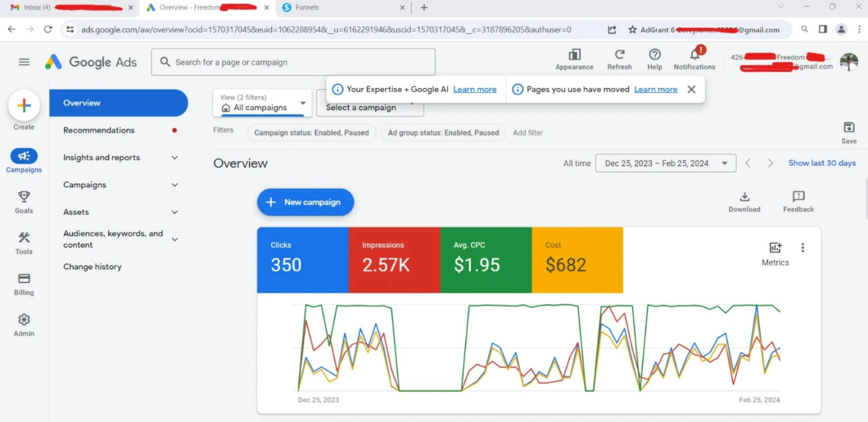
Task: Click the Create plus button
Action: tap(24, 105)
